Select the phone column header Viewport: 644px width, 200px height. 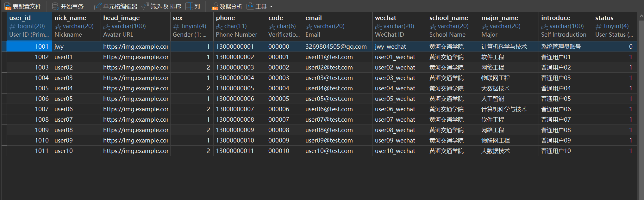click(x=240, y=27)
